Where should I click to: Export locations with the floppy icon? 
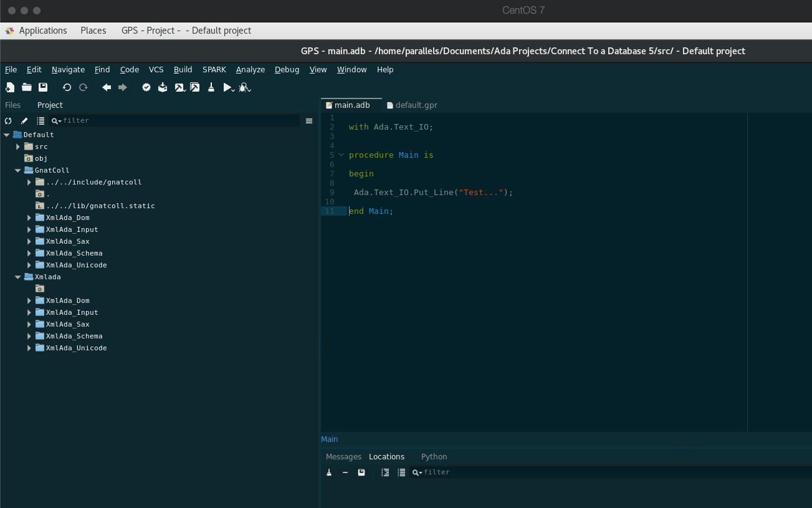coord(361,472)
